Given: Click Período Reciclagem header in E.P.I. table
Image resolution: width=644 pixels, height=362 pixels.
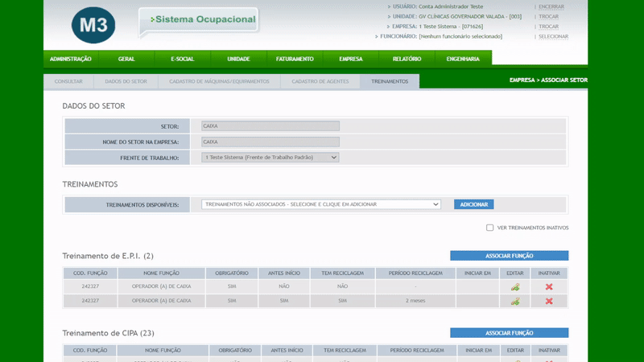Looking at the screenshot, I should [x=415, y=273].
